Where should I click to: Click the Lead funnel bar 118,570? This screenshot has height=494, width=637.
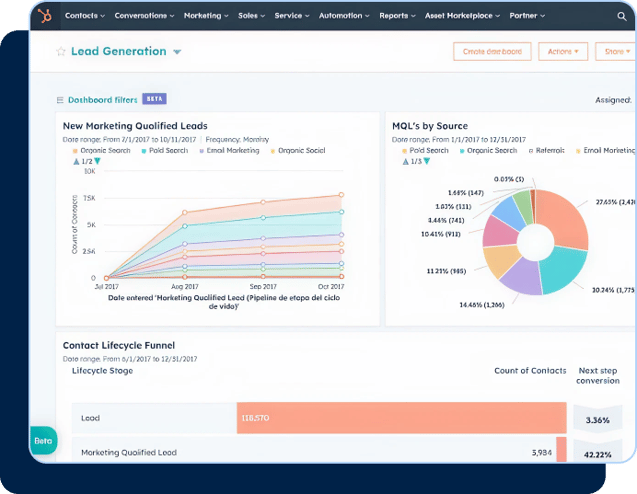click(401, 418)
